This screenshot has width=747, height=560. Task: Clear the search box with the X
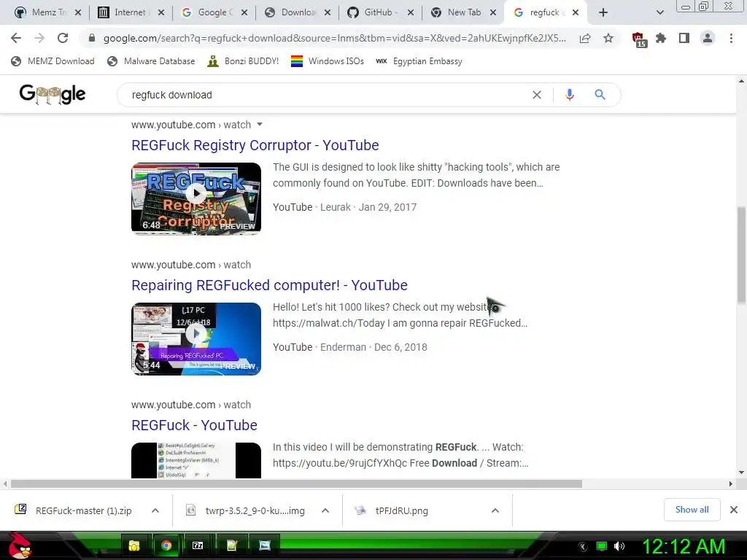coord(537,95)
